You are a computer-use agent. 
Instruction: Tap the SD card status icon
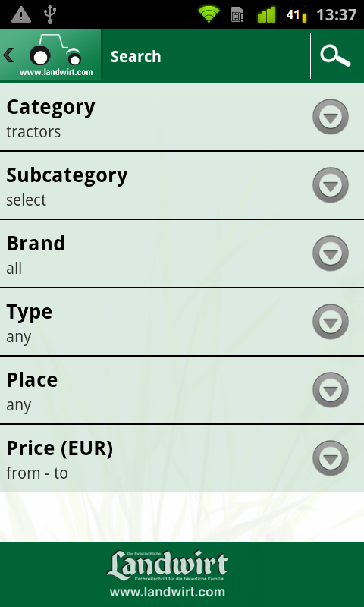coord(237,15)
